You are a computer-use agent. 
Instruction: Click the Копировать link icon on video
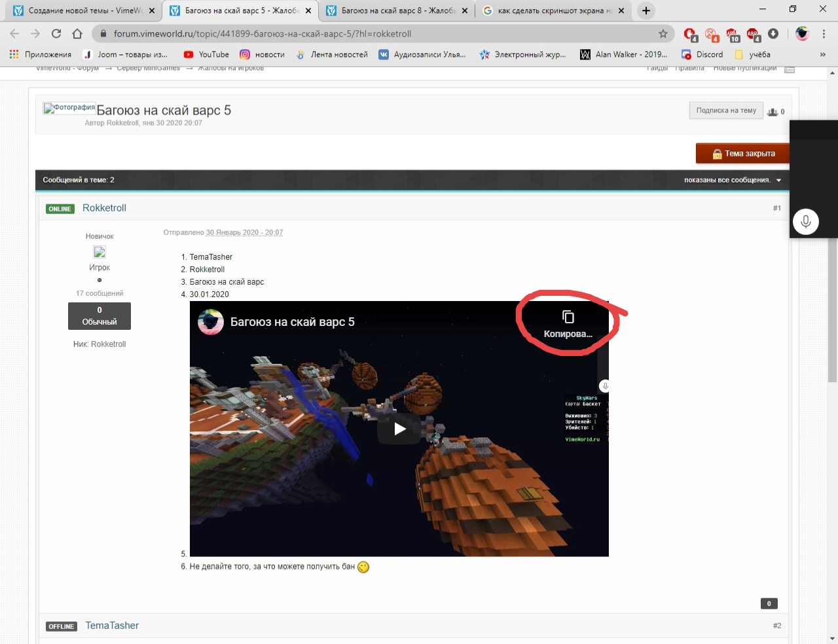(568, 323)
